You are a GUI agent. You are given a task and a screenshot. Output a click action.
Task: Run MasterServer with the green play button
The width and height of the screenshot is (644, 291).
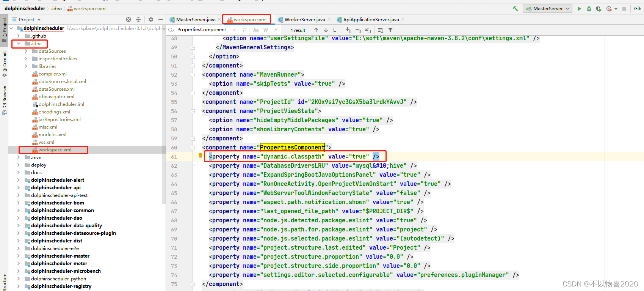579,8
